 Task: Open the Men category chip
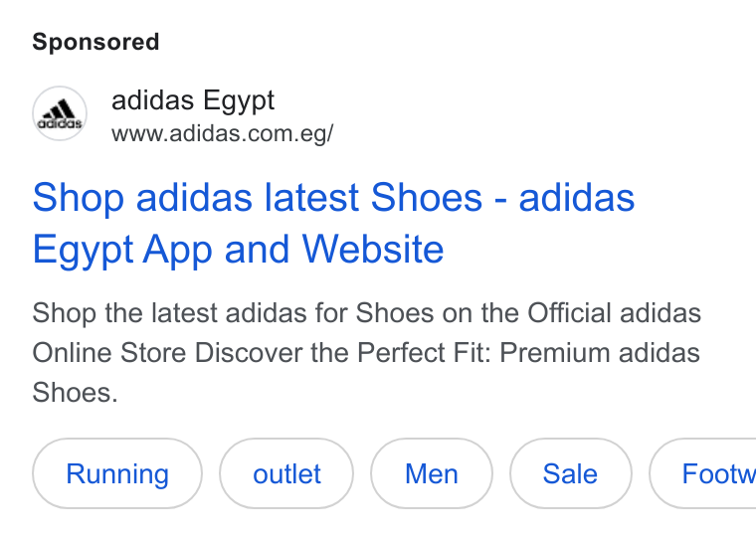click(432, 473)
